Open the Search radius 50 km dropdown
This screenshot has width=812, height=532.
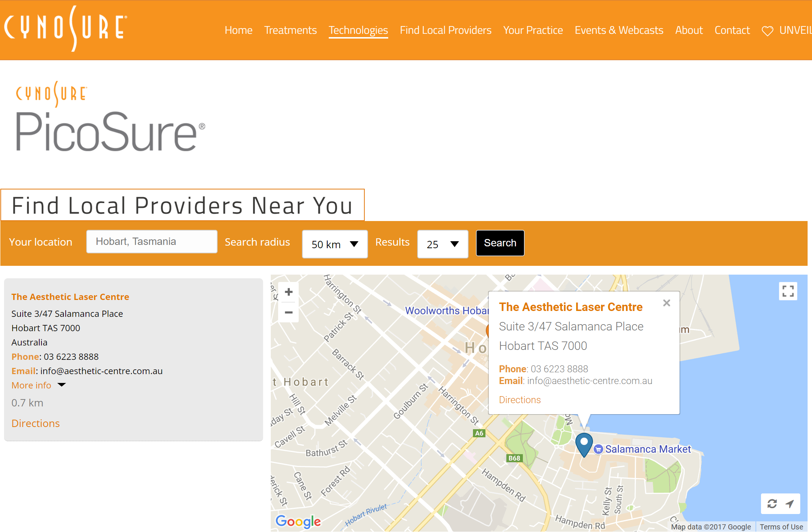pos(335,244)
